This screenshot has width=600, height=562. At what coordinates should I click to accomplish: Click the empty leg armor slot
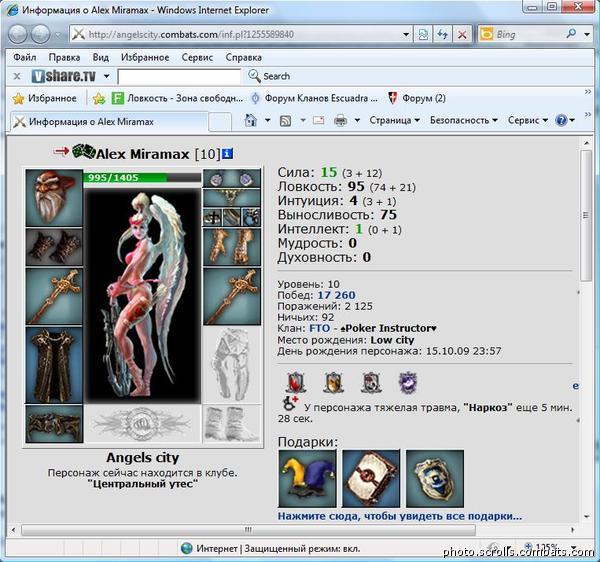pyautogui.click(x=232, y=365)
